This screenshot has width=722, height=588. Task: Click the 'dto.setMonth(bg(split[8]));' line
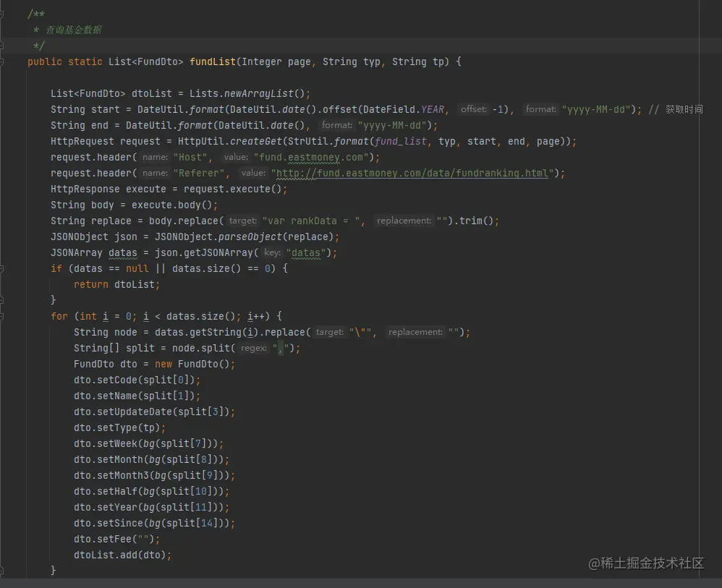[x=151, y=459]
